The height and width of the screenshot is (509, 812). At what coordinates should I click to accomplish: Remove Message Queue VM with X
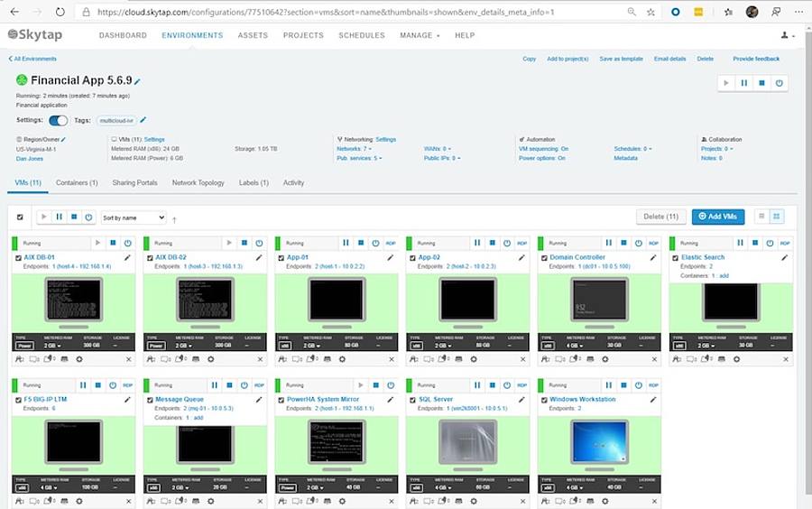click(260, 501)
